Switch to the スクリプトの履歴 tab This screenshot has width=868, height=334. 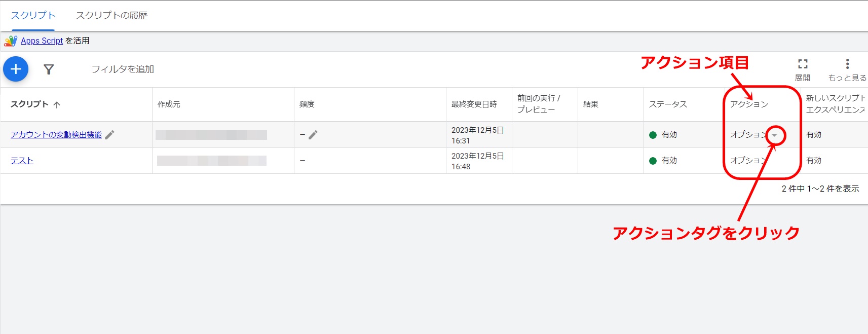[x=111, y=16]
